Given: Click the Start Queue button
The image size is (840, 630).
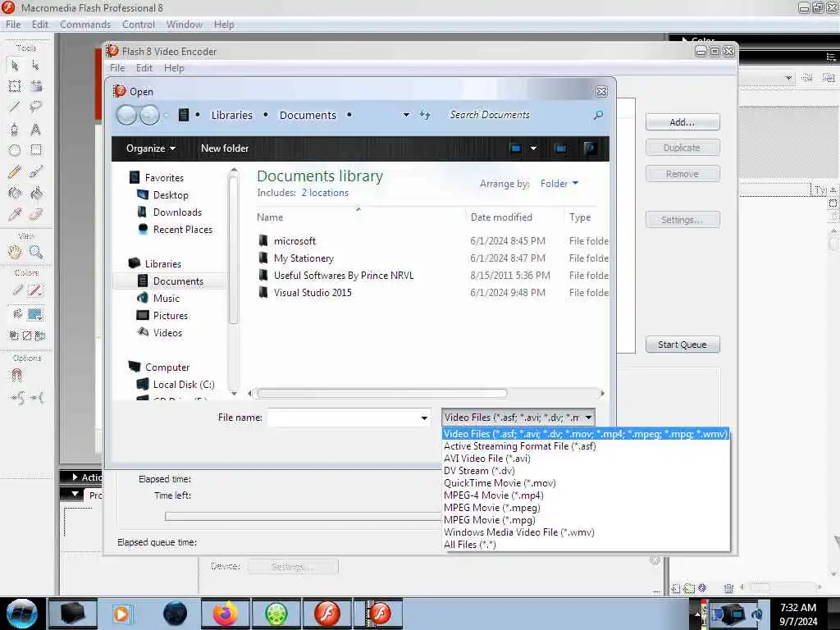Looking at the screenshot, I should (682, 345).
